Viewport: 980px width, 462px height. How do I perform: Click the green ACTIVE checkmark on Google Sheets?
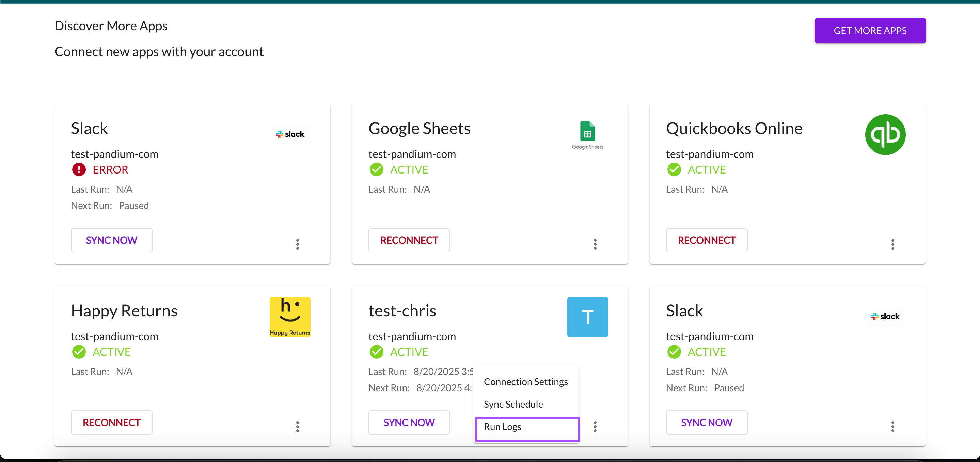point(376,169)
